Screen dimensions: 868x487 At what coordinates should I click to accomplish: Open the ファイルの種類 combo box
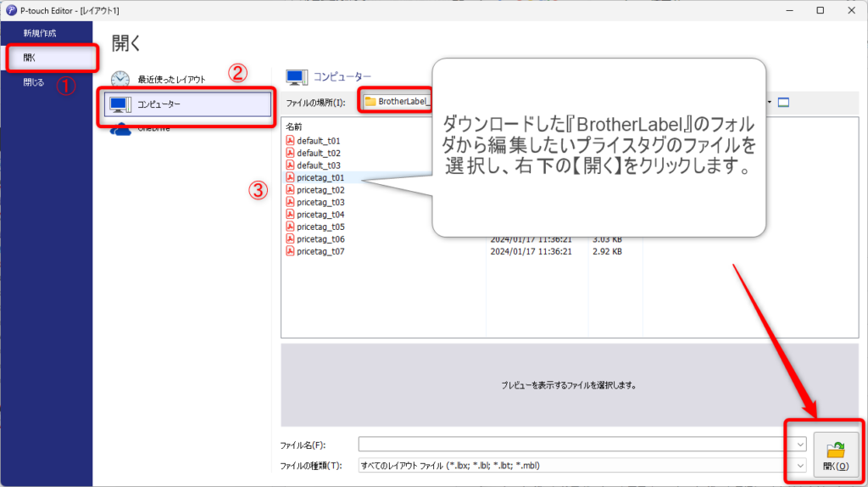pyautogui.click(x=582, y=466)
